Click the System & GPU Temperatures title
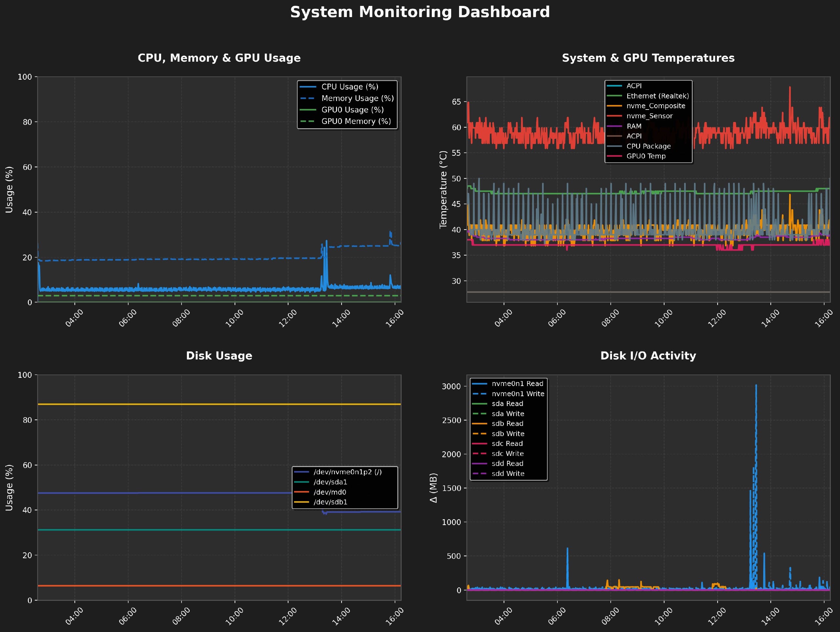840x632 pixels. (x=648, y=58)
